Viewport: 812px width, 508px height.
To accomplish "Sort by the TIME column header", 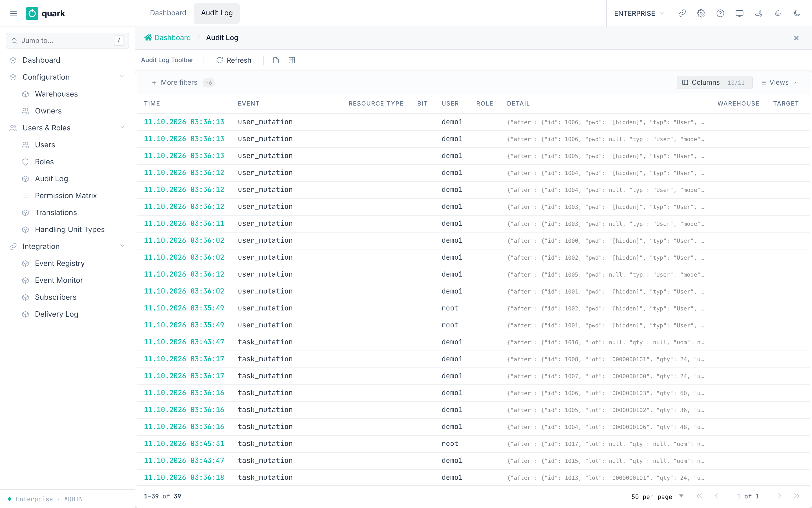I will [x=152, y=104].
